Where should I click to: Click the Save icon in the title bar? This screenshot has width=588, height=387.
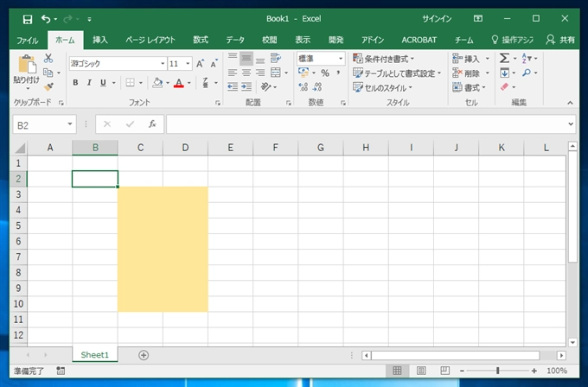coord(28,19)
